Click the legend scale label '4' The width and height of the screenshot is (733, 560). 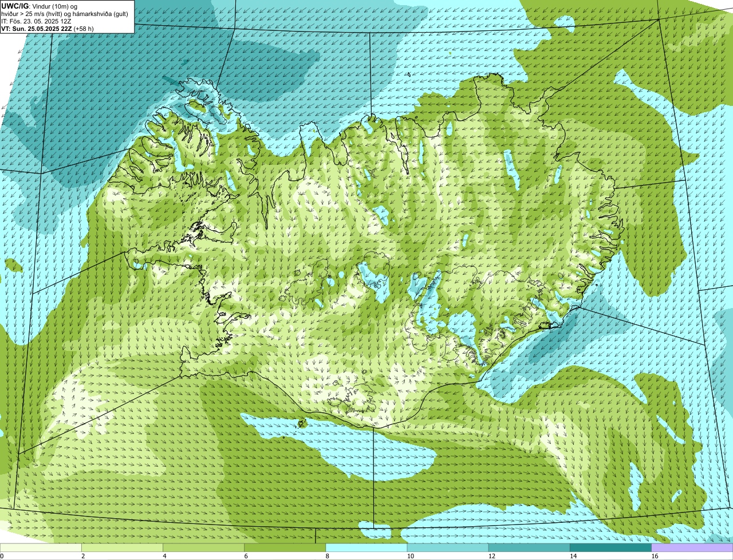165,556
